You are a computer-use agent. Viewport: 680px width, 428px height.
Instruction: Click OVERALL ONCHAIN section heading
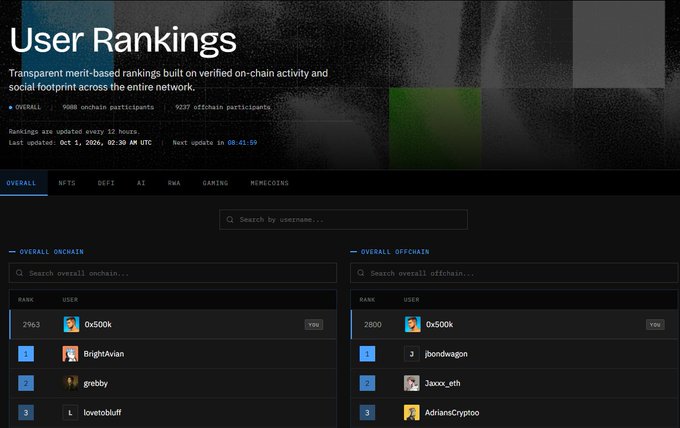[51, 252]
